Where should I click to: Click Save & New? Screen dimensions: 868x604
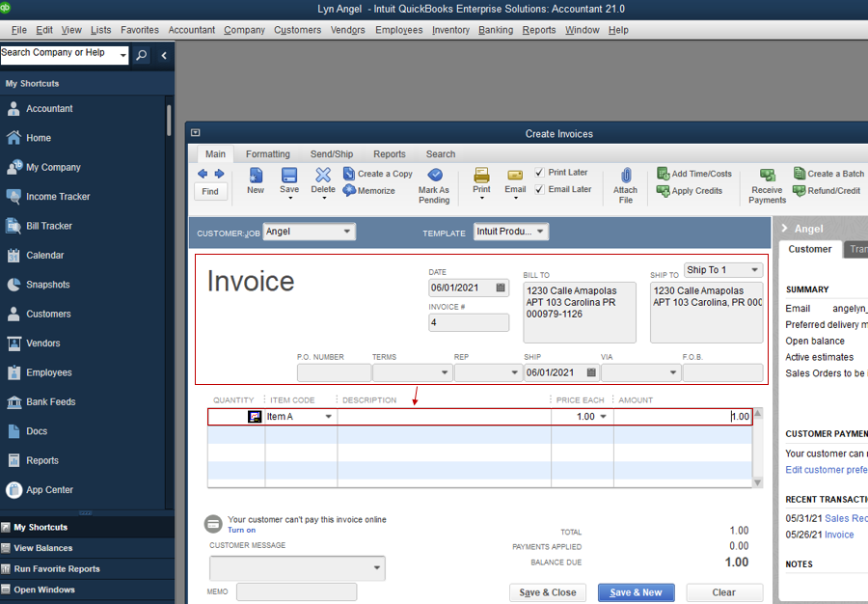[x=637, y=592]
